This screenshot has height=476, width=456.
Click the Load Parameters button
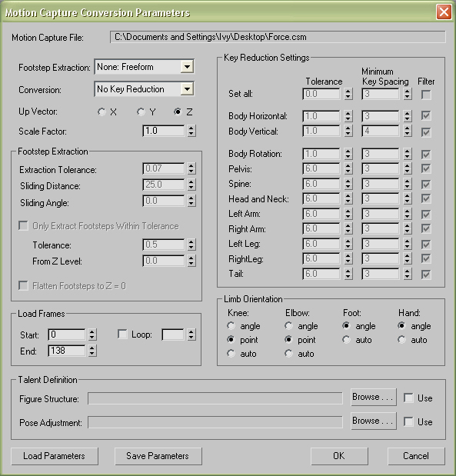55,456
